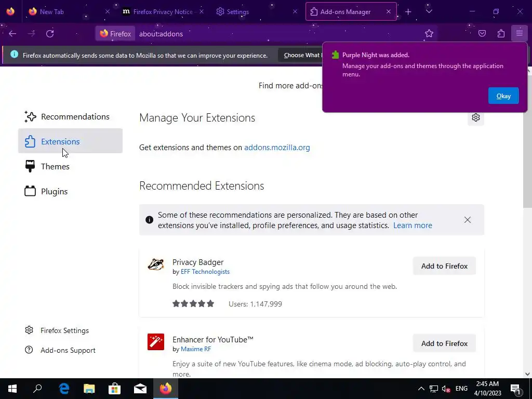Show hidden system tray icons
Screen dimensions: 532x399
pyautogui.click(x=421, y=389)
